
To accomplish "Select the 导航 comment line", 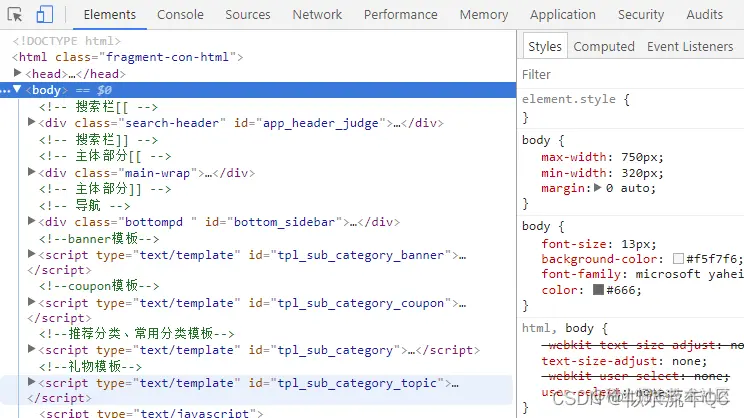I will 84,205.
